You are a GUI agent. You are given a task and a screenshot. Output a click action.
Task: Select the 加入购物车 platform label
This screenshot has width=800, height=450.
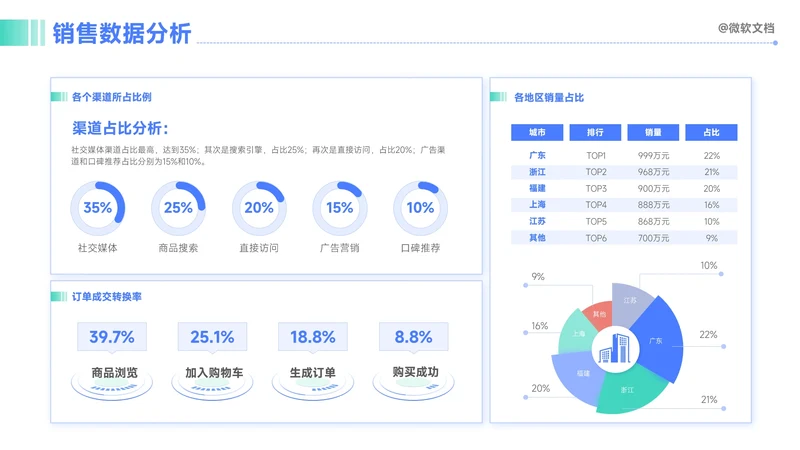click(x=214, y=373)
